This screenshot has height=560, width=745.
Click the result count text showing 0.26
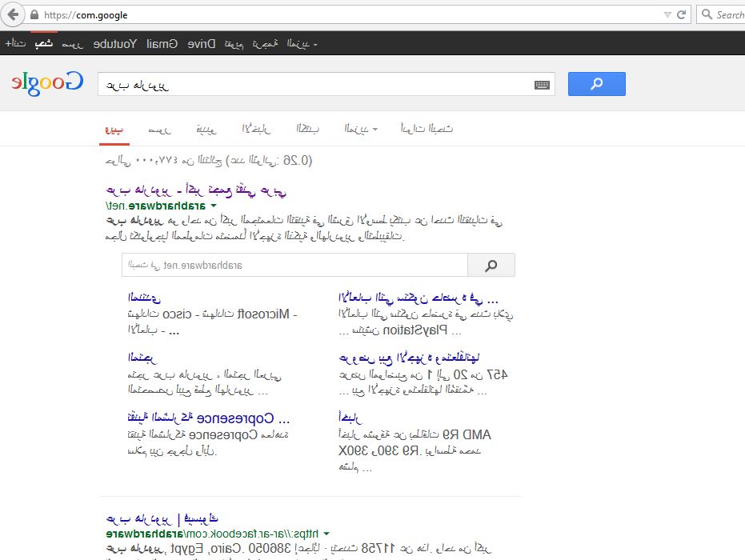(x=209, y=161)
